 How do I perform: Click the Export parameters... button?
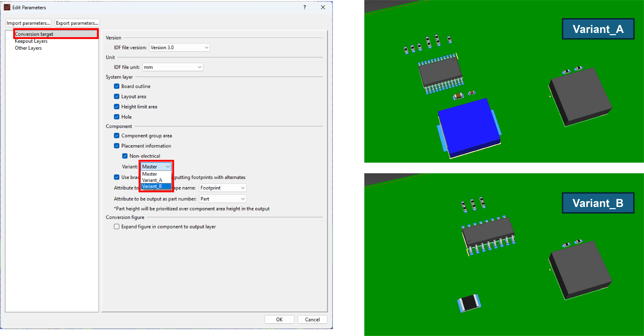[77, 23]
